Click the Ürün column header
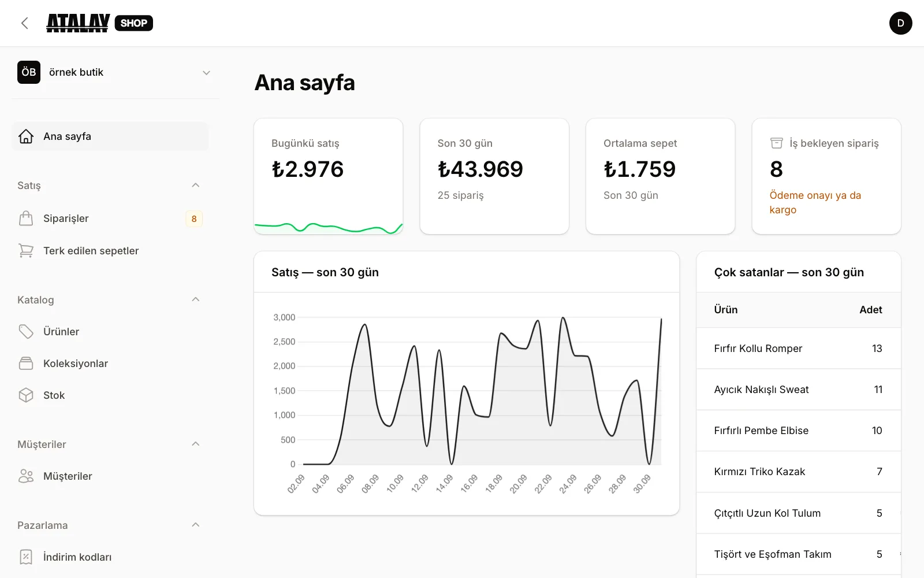Screen dimensions: 924x578 point(726,310)
